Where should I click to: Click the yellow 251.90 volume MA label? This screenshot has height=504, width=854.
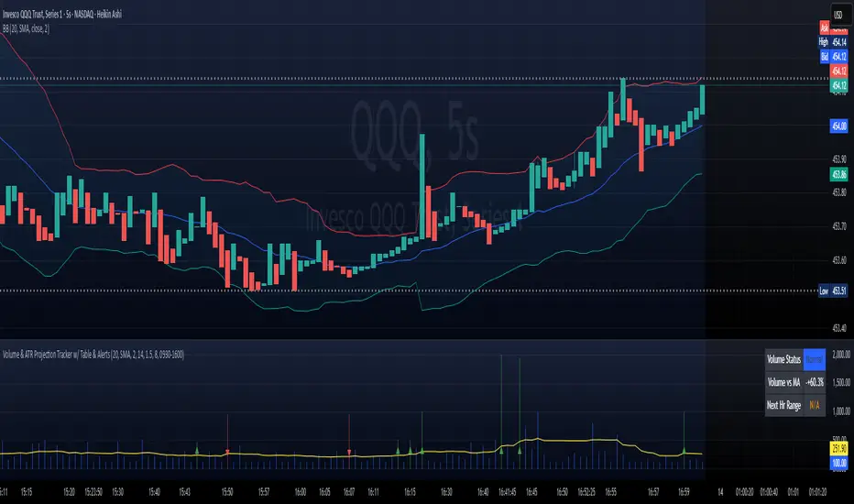[838, 448]
